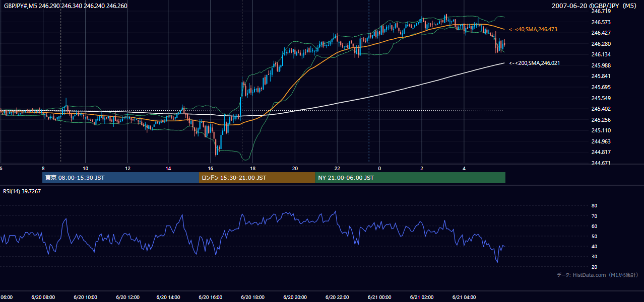Click the RSI(14) 39.7267 indicator label
This screenshot has height=302, width=644.
pos(22,191)
